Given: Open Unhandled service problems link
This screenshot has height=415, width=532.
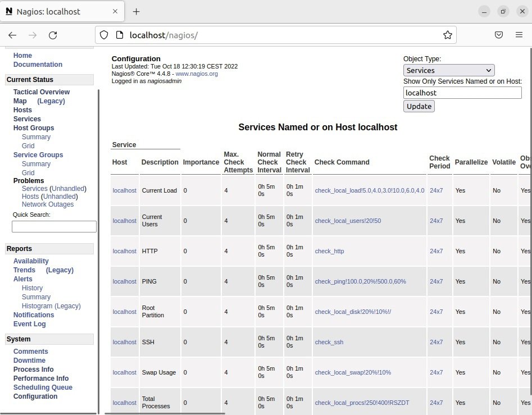Looking at the screenshot, I should point(69,189).
